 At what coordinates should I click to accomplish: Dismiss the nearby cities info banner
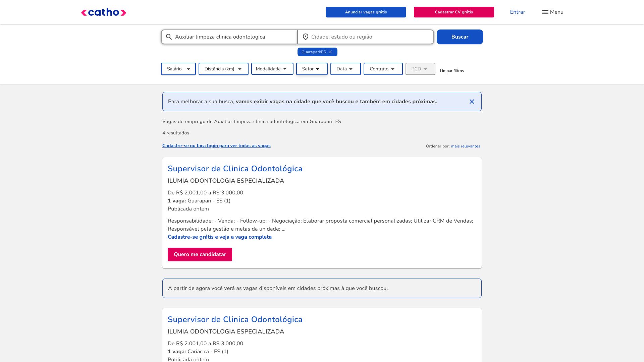click(x=472, y=102)
